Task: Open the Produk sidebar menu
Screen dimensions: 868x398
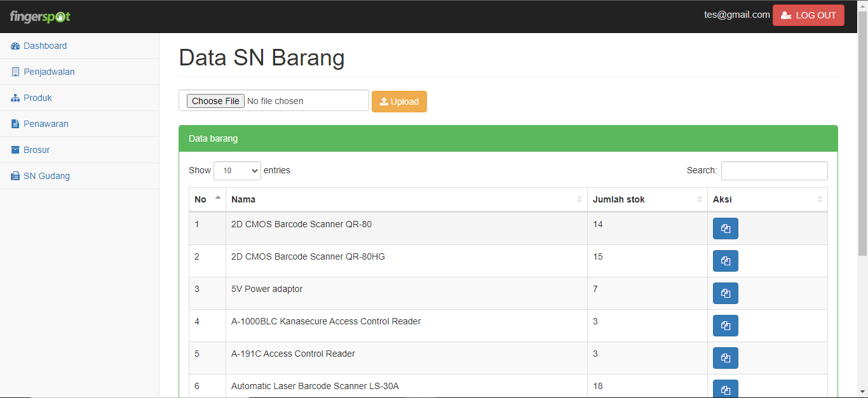Action: 37,98
